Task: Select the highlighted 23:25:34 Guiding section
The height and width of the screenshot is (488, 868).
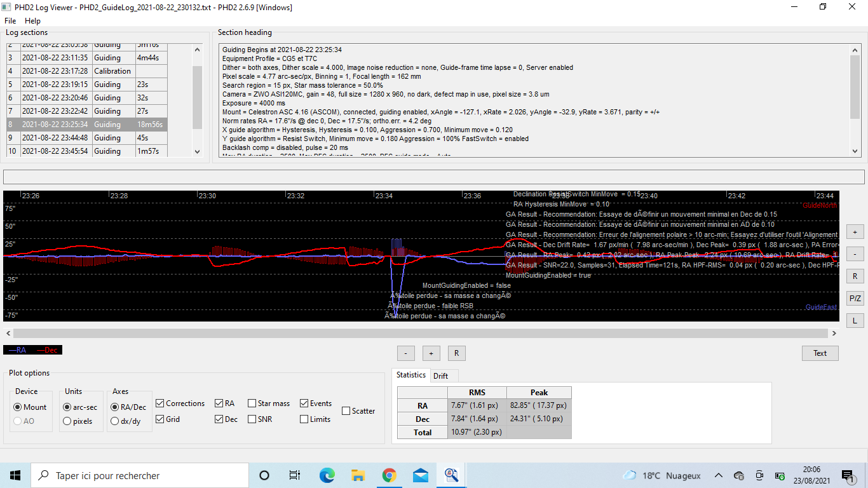Action: [x=86, y=125]
